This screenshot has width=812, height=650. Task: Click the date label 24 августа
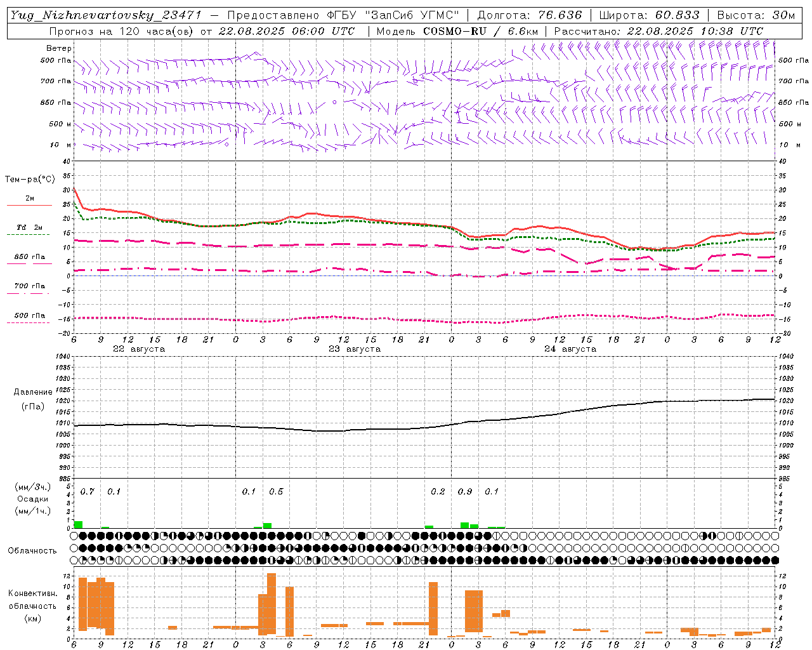tap(570, 349)
